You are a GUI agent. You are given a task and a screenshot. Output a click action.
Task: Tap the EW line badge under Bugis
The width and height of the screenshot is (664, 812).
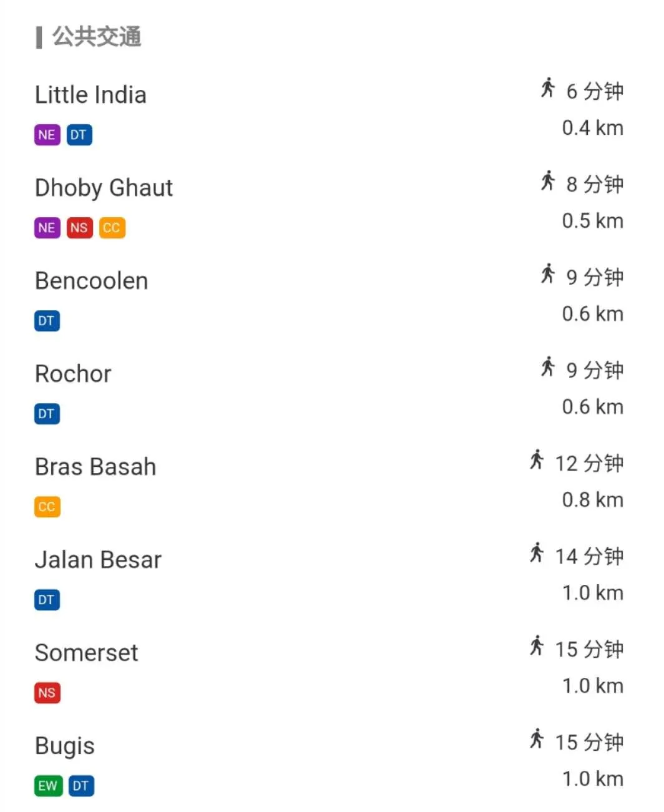tap(49, 786)
